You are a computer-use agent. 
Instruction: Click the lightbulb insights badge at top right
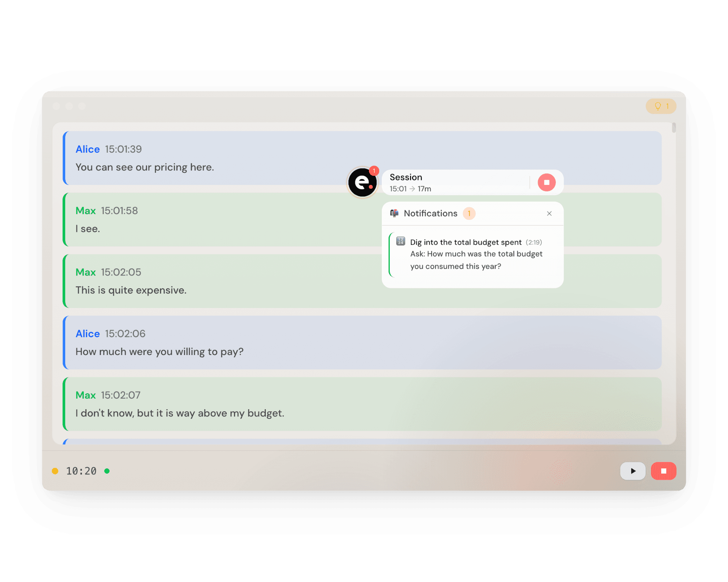[x=661, y=106]
